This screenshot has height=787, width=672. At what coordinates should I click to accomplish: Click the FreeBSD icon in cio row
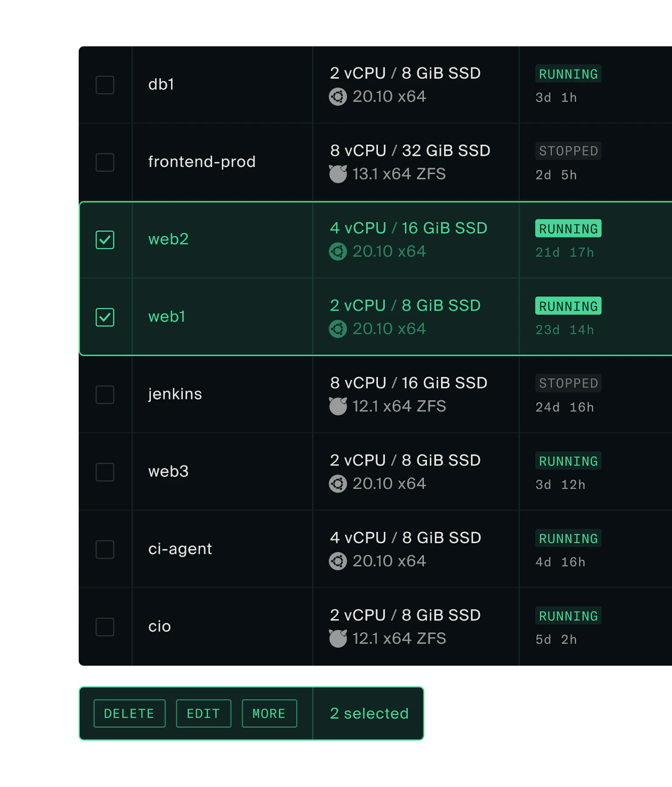click(338, 639)
